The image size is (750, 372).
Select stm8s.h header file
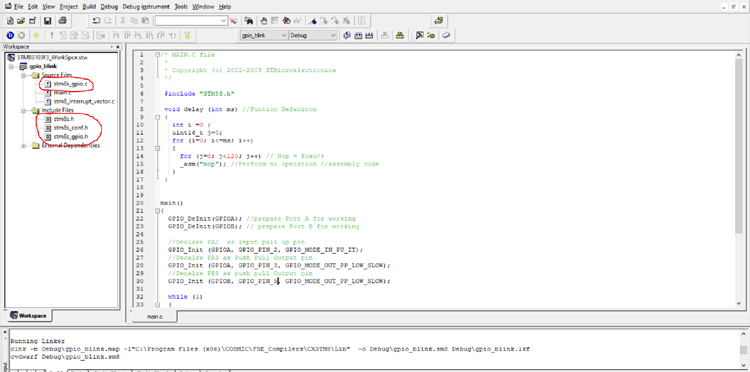64,119
